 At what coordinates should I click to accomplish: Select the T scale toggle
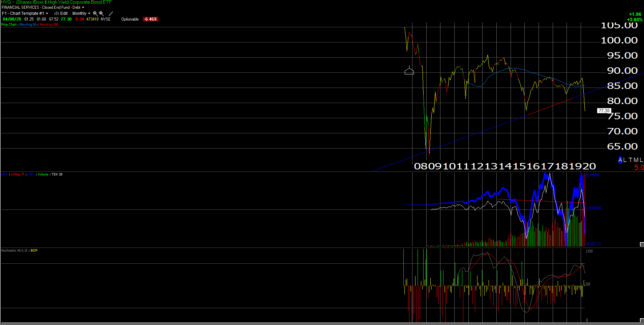click(x=631, y=160)
